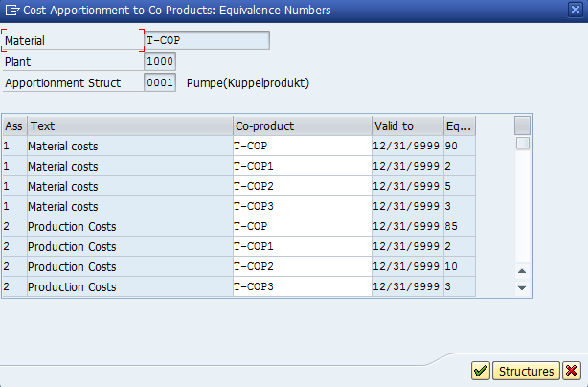Sort by the Valid to column header
This screenshot has width=588, height=387.
point(406,126)
